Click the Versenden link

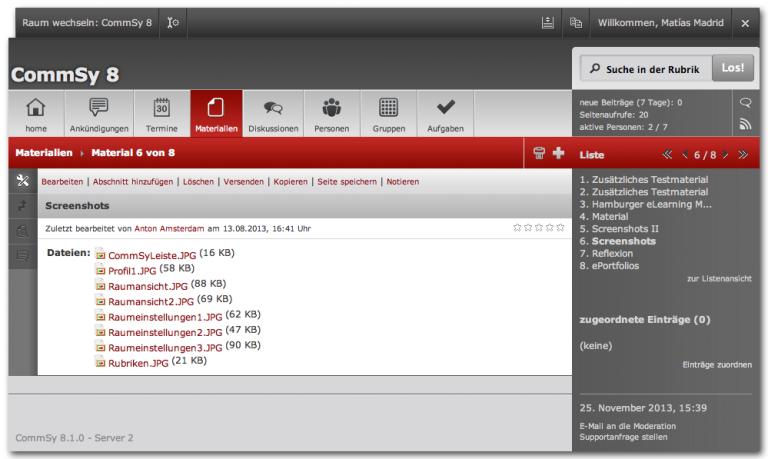(x=243, y=182)
